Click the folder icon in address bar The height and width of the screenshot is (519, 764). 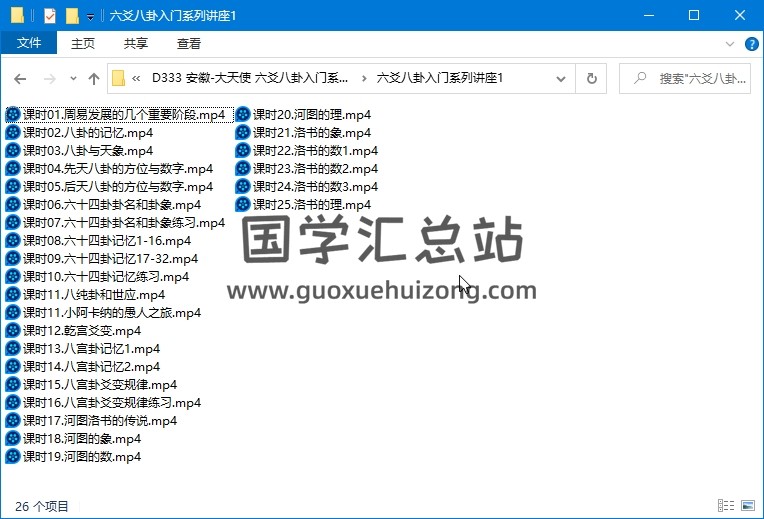(x=118, y=78)
